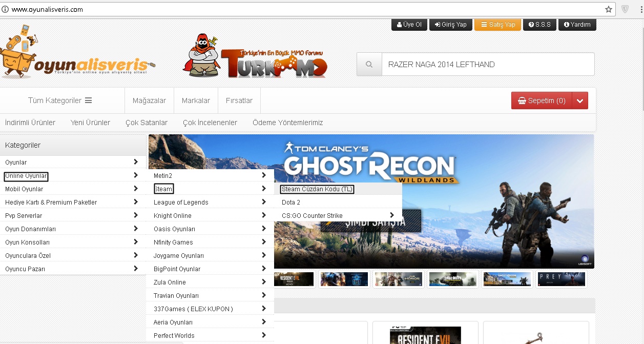Image resolution: width=644 pixels, height=344 pixels.
Task: Open Yeni Ürünler link
Action: coord(90,123)
